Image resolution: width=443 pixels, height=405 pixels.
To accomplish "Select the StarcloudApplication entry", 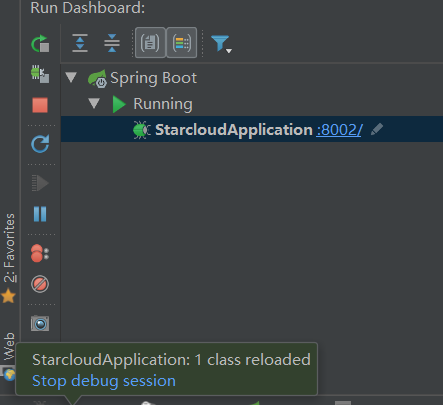I will point(234,130).
